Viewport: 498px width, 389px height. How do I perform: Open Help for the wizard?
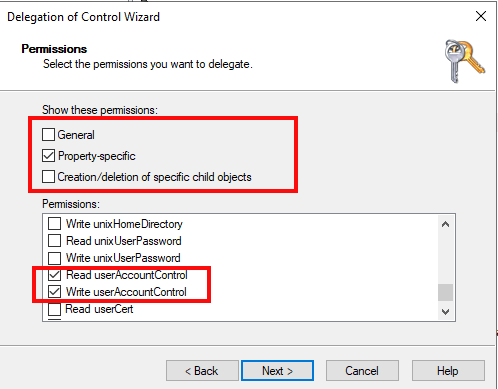pyautogui.click(x=448, y=371)
